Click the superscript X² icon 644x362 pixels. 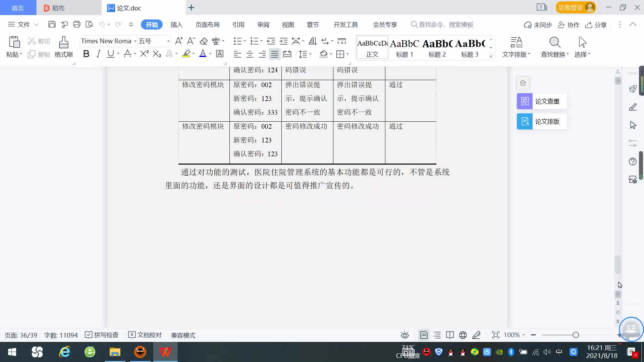tap(144, 54)
